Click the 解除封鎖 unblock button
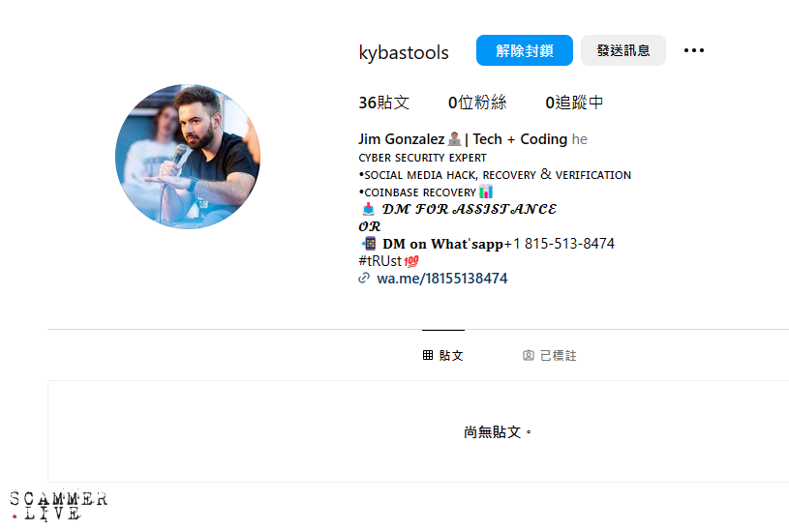 click(x=525, y=50)
